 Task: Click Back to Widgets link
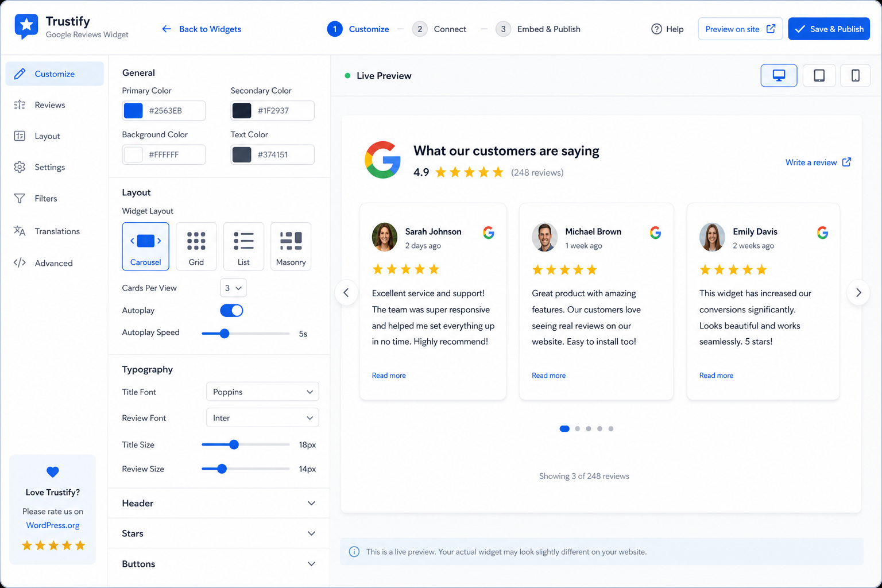[x=202, y=29]
